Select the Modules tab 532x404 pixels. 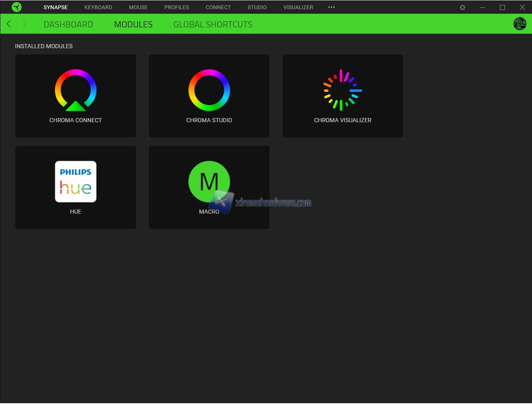(x=133, y=25)
